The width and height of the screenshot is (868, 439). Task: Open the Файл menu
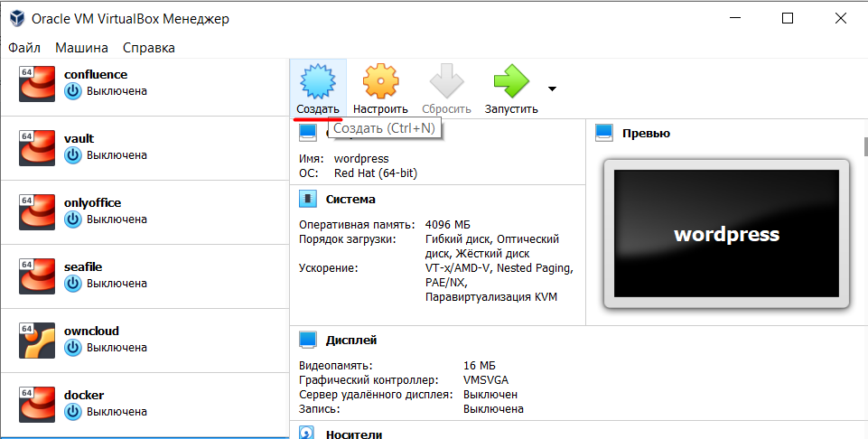(x=24, y=48)
